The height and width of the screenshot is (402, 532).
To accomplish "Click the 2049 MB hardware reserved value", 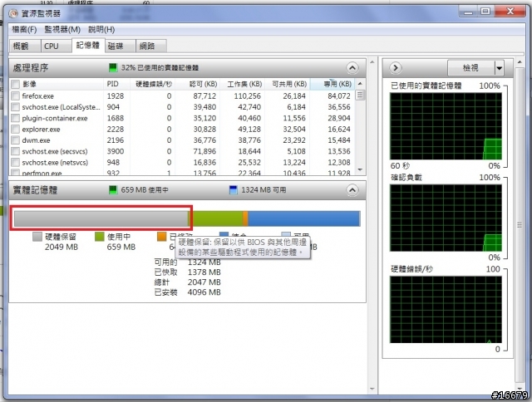I will 62,248.
